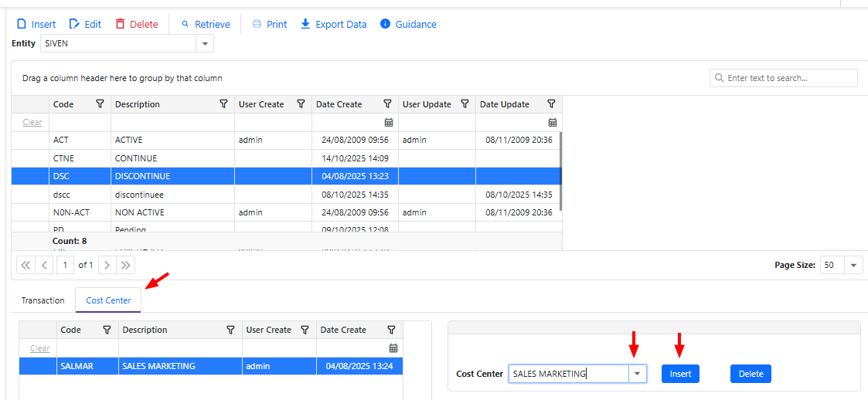Open filter for top grid Date Create column
The height and width of the screenshot is (400, 868).
click(x=387, y=104)
